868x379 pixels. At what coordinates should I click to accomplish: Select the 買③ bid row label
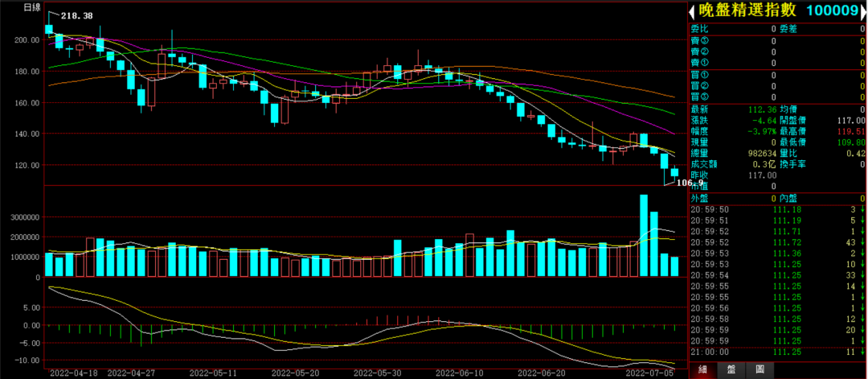[699, 97]
